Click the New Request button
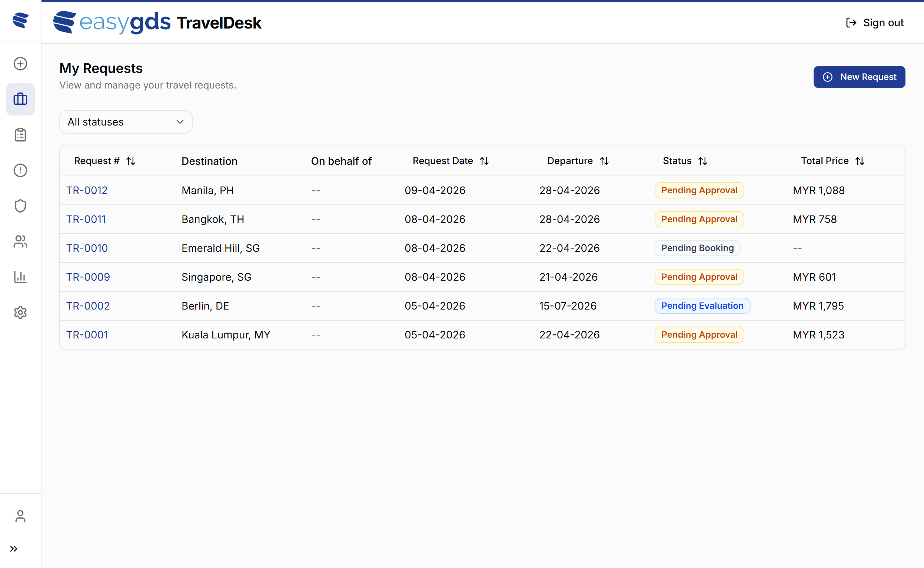The width and height of the screenshot is (924, 568). 860,77
